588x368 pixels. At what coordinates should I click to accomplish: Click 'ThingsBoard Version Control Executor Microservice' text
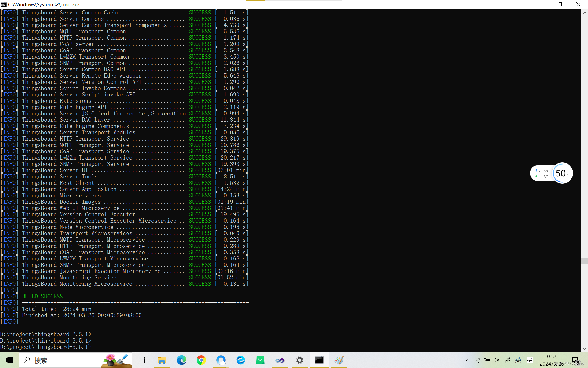click(99, 221)
